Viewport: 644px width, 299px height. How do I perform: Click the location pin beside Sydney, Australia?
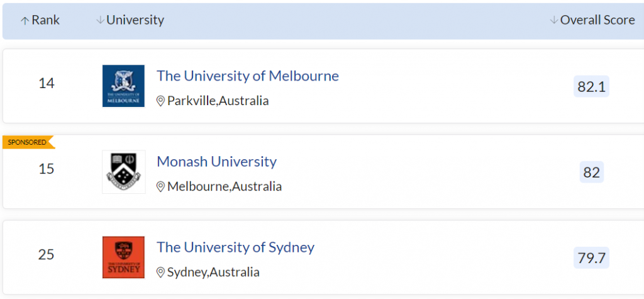(160, 273)
